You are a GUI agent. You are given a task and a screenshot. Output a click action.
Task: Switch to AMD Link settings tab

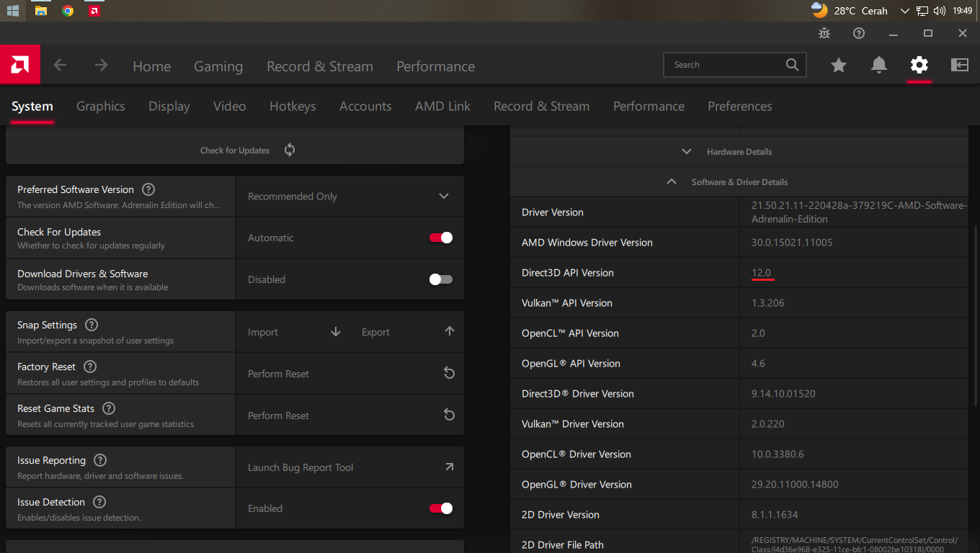coord(442,106)
